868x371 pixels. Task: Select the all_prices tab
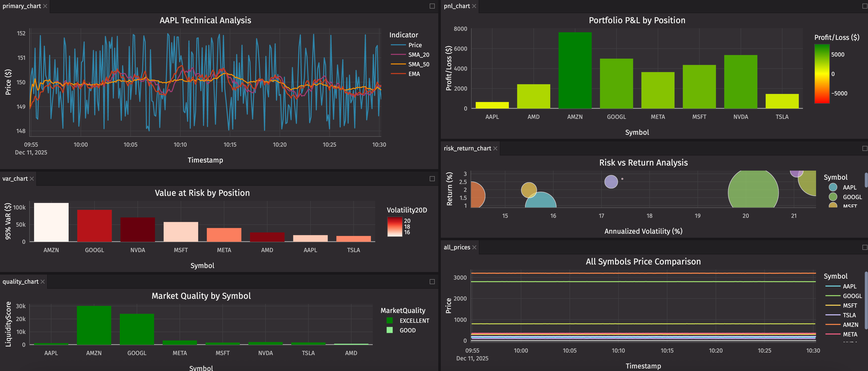(457, 247)
